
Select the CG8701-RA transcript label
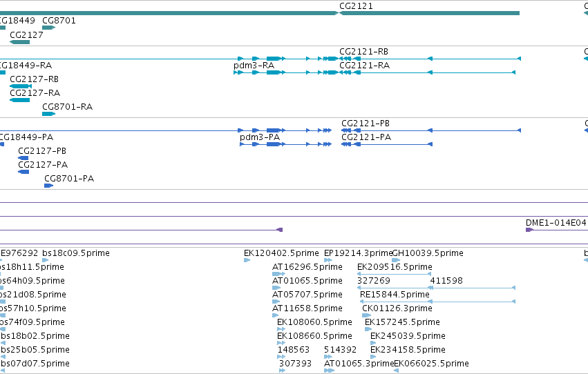click(68, 107)
